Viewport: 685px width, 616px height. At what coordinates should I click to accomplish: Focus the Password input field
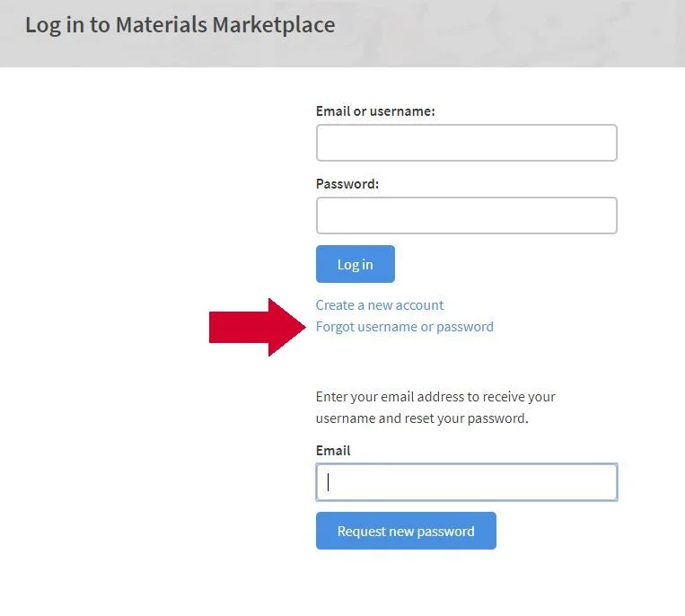467,216
